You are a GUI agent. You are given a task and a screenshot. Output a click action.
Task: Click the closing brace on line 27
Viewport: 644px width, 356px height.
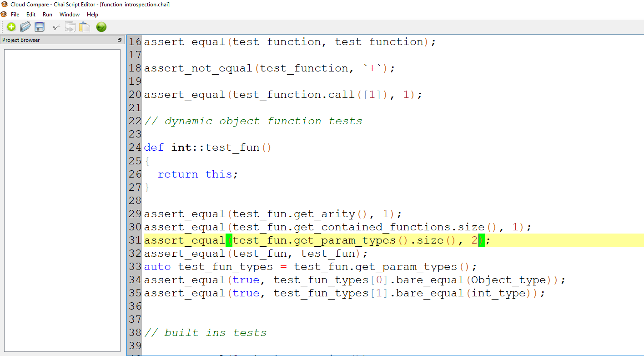coord(147,188)
